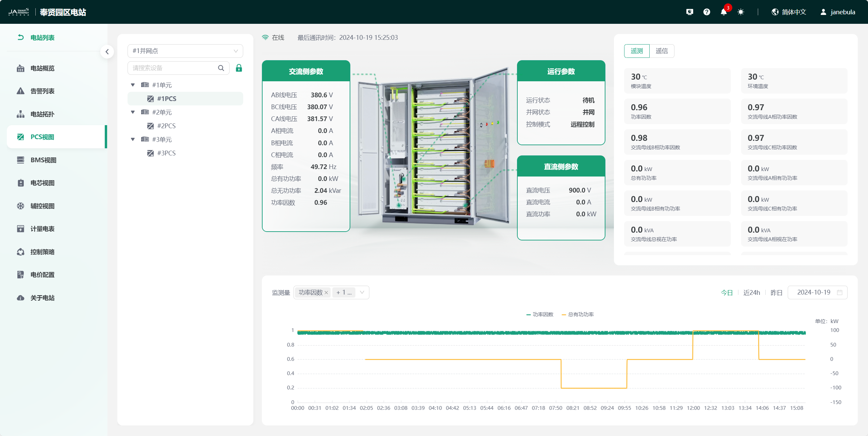The height and width of the screenshot is (436, 868).
Task: Click the notification bell icon
Action: (x=723, y=12)
